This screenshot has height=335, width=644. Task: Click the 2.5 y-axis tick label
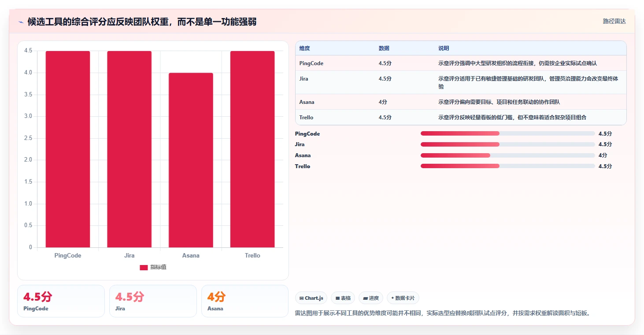[28, 138]
